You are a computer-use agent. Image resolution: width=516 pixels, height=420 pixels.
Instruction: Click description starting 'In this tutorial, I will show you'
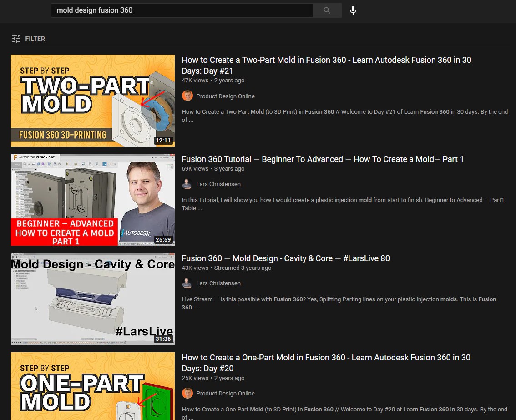[343, 204]
